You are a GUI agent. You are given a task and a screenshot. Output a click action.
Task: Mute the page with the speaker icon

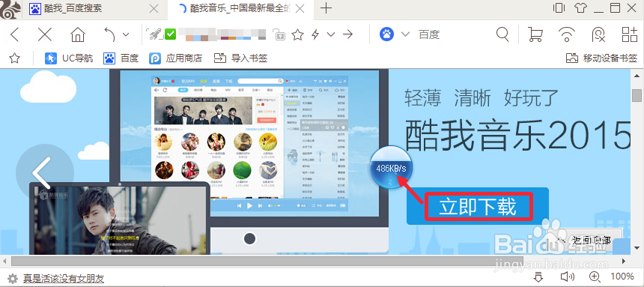point(567,277)
